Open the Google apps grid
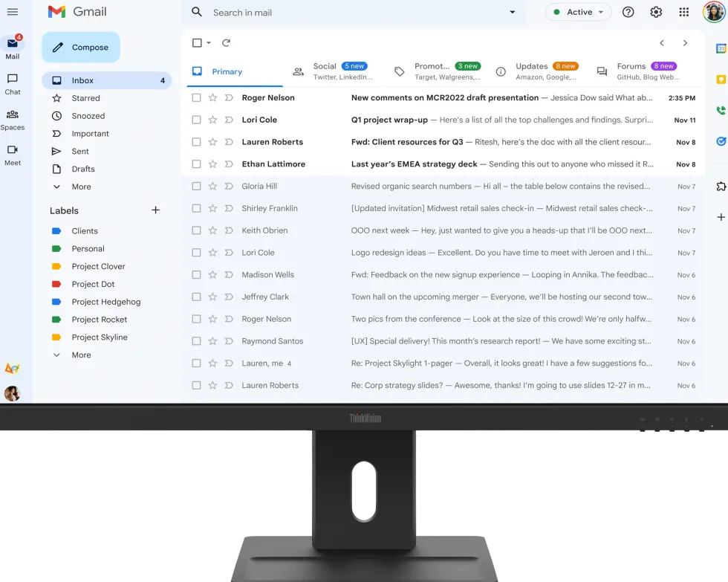This screenshot has height=582, width=728. coord(684,12)
